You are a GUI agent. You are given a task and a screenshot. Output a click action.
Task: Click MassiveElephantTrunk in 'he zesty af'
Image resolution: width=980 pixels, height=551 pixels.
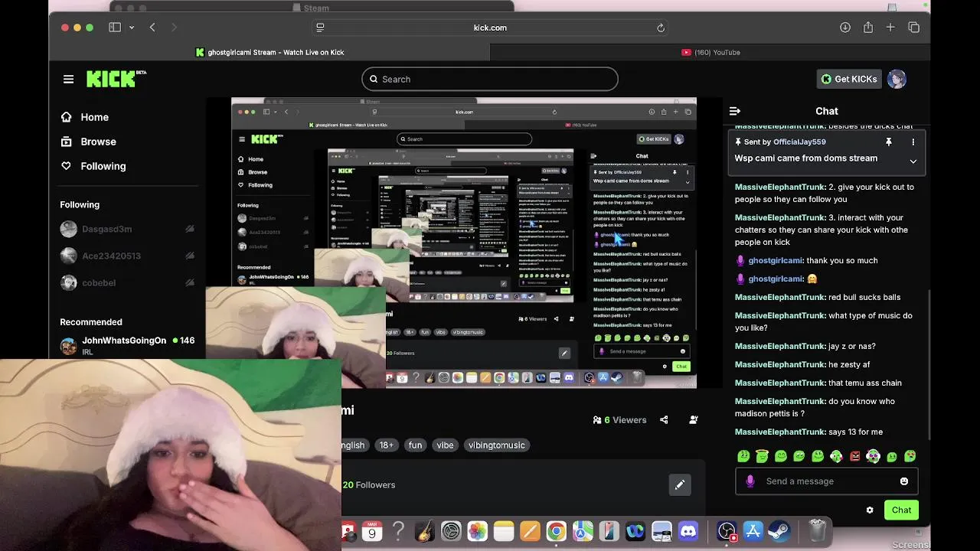click(x=780, y=364)
